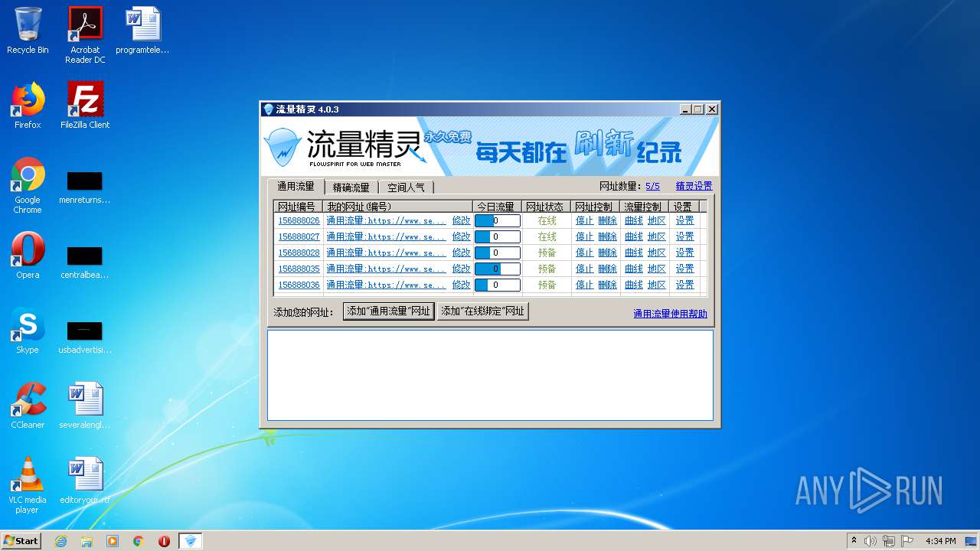Screen dimensions: 980x551
Task: Click the 添加"通用流量"网址 button
Action: click(x=389, y=311)
